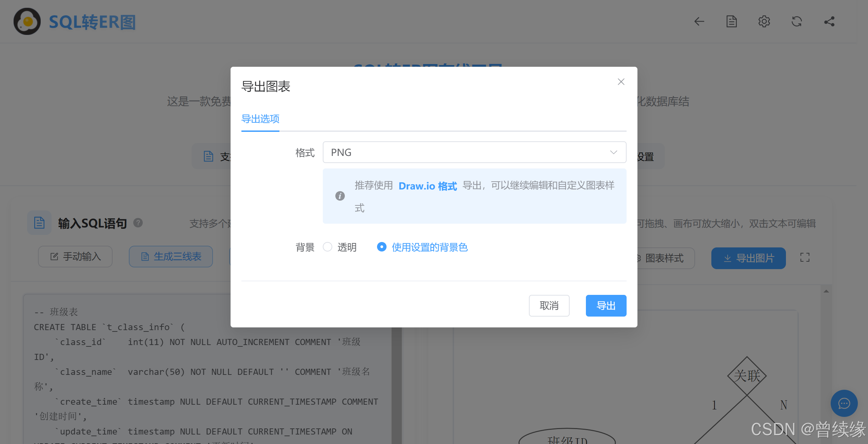Image resolution: width=868 pixels, height=444 pixels.
Task: Click the share icon in header
Action: pos(829,22)
